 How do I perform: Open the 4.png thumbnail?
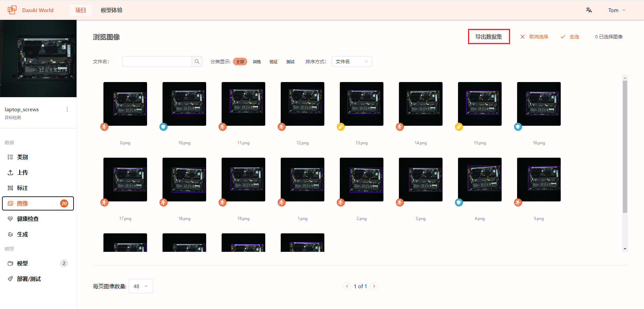[480, 180]
